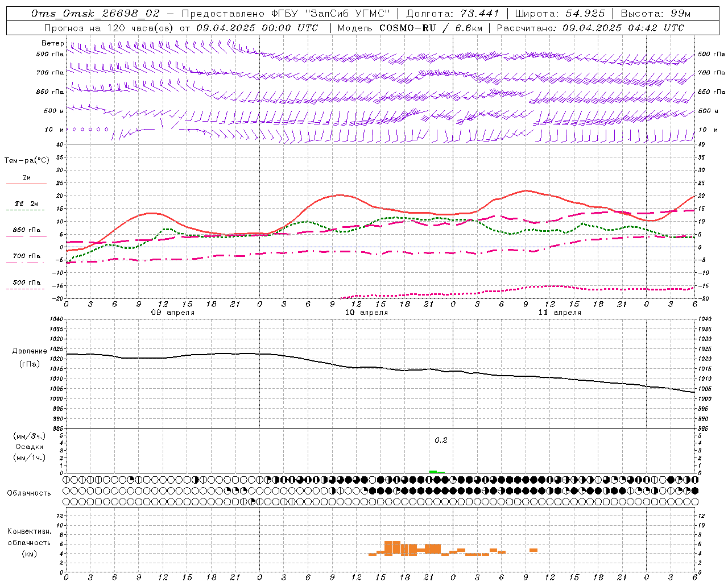Click the (гПа) unit under Давление

(x=30, y=364)
